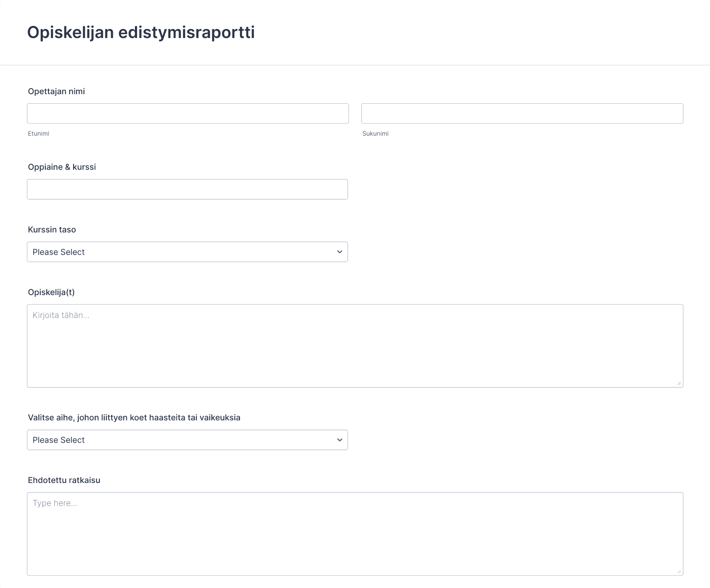Click the Ehdotettu ratkaisu label
Image resolution: width=710 pixels, height=588 pixels.
64,480
